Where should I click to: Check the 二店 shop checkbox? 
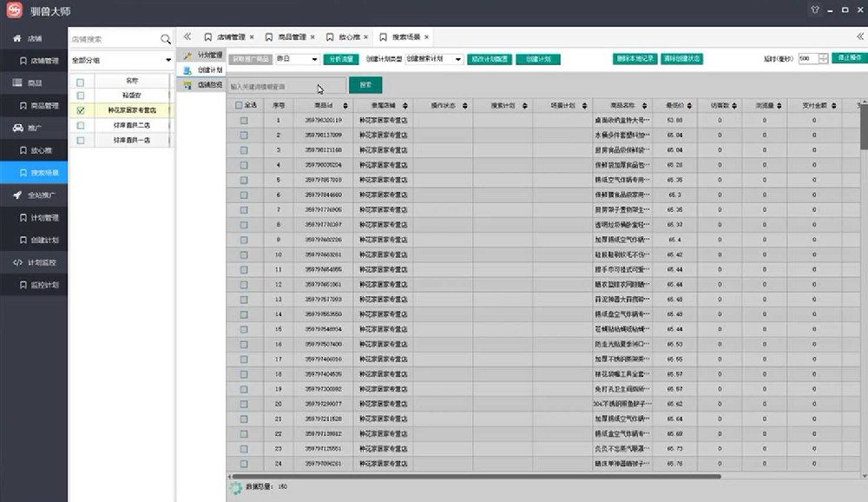point(80,125)
